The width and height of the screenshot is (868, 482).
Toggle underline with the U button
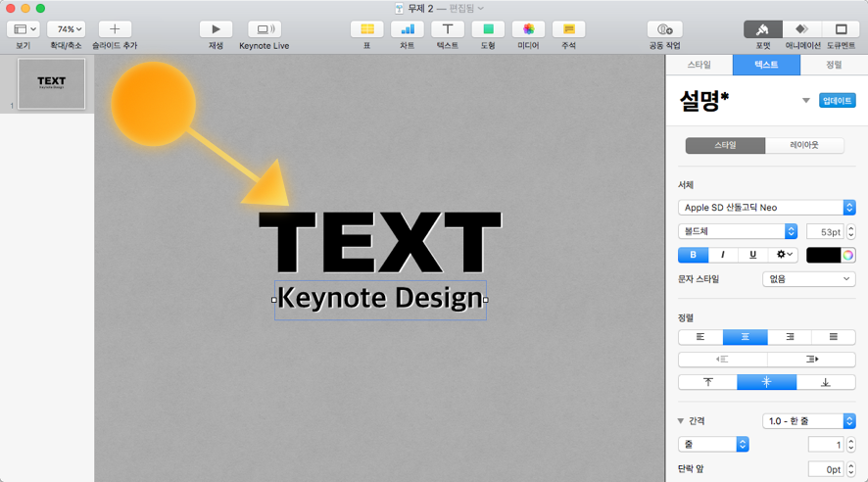pos(752,254)
